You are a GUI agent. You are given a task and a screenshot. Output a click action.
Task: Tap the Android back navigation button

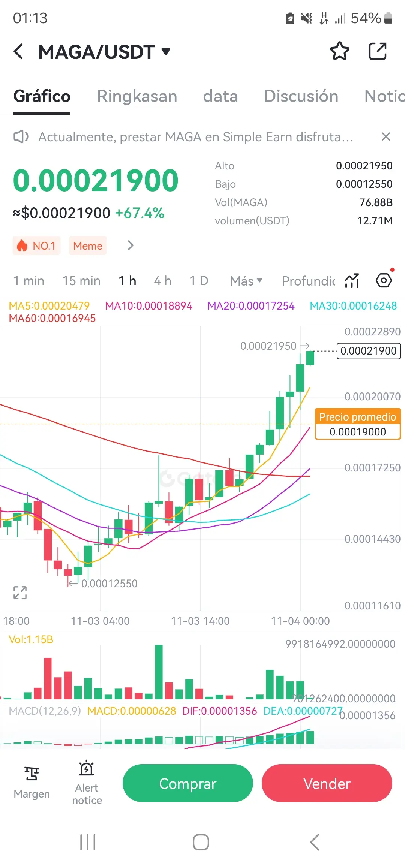pyautogui.click(x=315, y=842)
